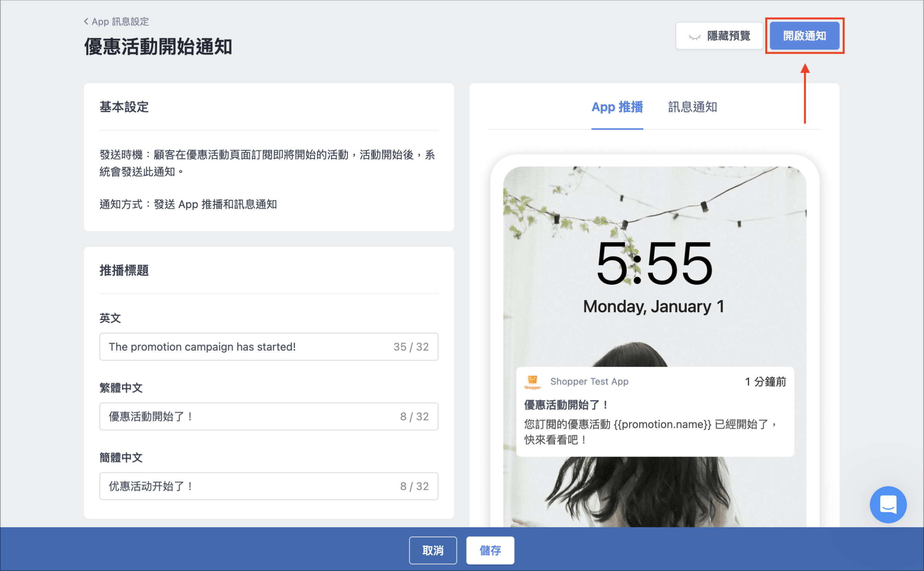Go back to App 訊息設定
Screen dimensions: 924x571
tap(116, 22)
